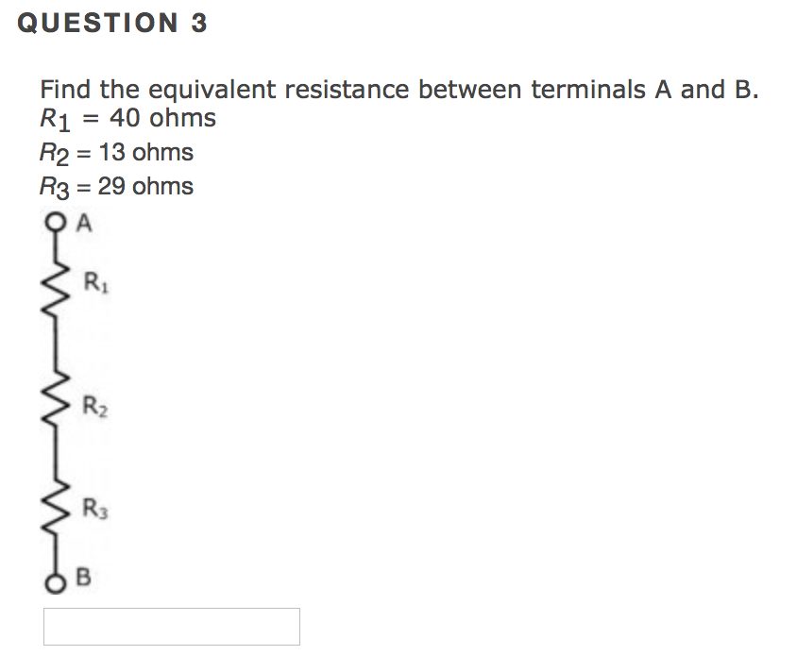Click the 'R2 = 13 ohms' text
This screenshot has height=672, width=797.
[116, 154]
